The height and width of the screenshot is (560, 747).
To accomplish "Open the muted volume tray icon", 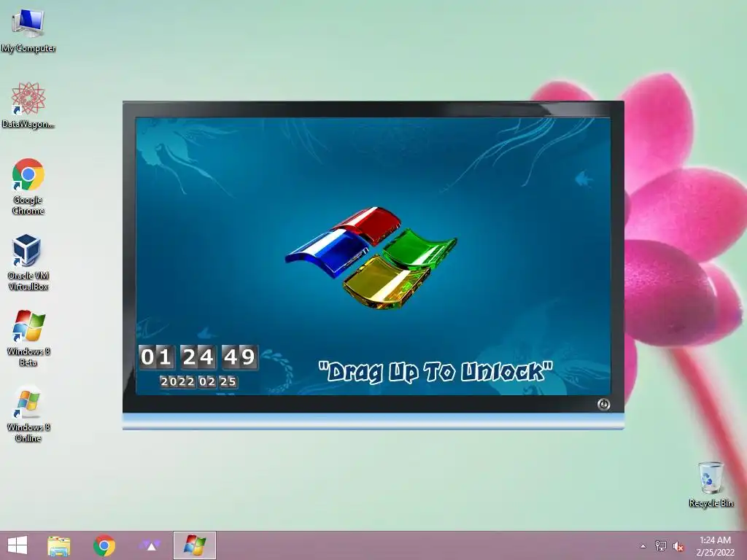I will coord(678,547).
